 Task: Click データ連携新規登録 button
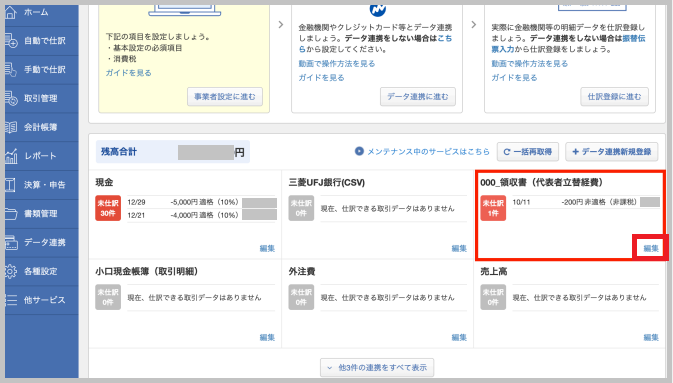[612, 152]
